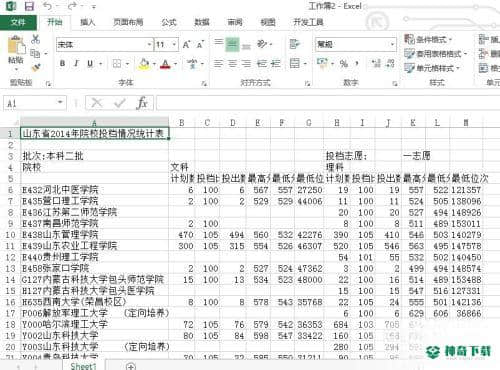The height and width of the screenshot is (370, 500).
Task: Click the Undo arrow icon
Action: click(x=47, y=6)
